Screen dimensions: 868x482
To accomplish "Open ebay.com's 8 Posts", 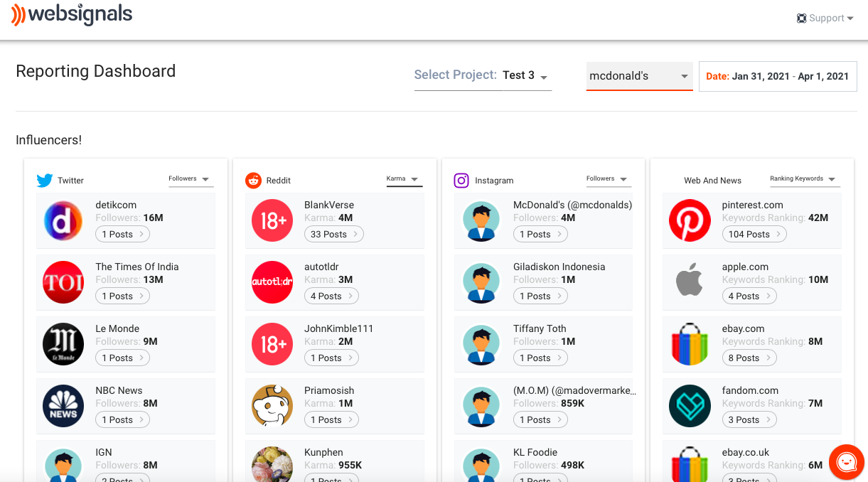I will [x=749, y=358].
